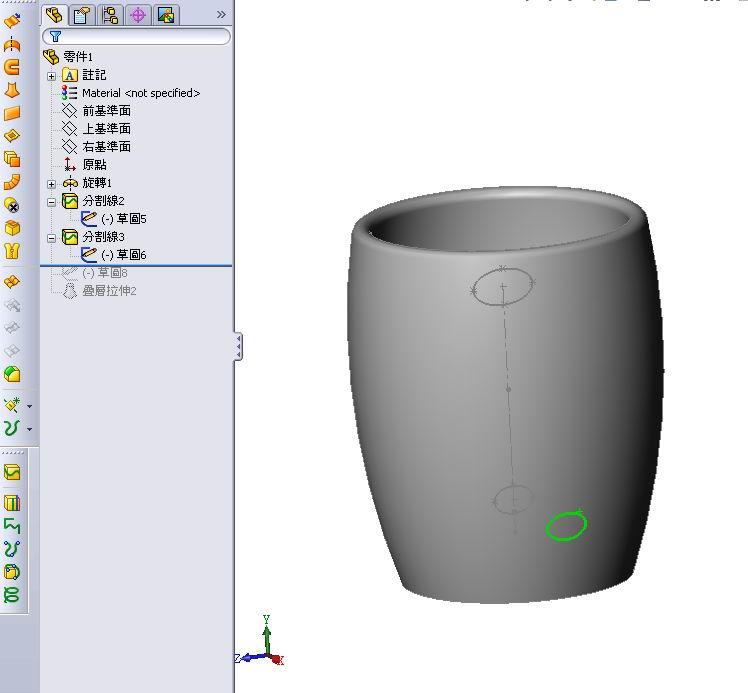Open the Reference Geometry dropdown arrow

pyautogui.click(x=30, y=406)
